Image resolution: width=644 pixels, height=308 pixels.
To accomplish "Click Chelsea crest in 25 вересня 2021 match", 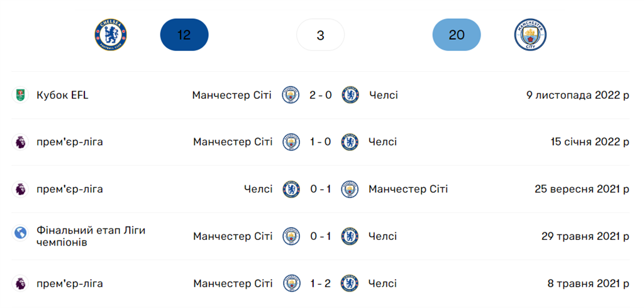I will tap(291, 189).
